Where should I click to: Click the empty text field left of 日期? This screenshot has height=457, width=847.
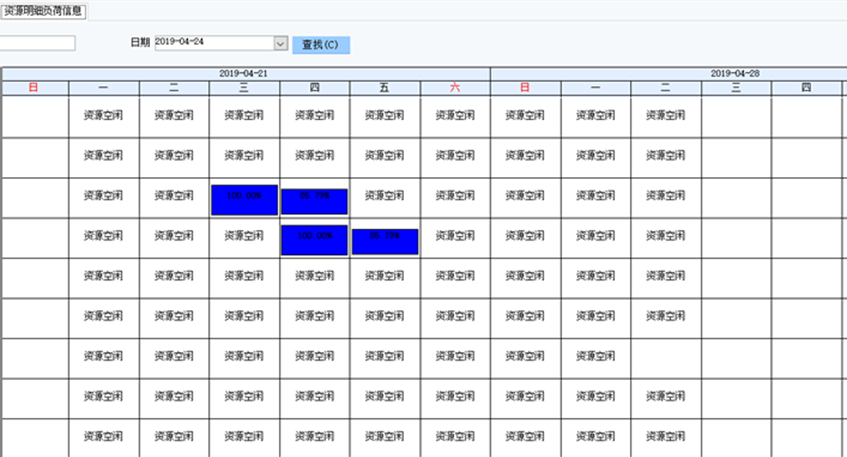(x=37, y=43)
